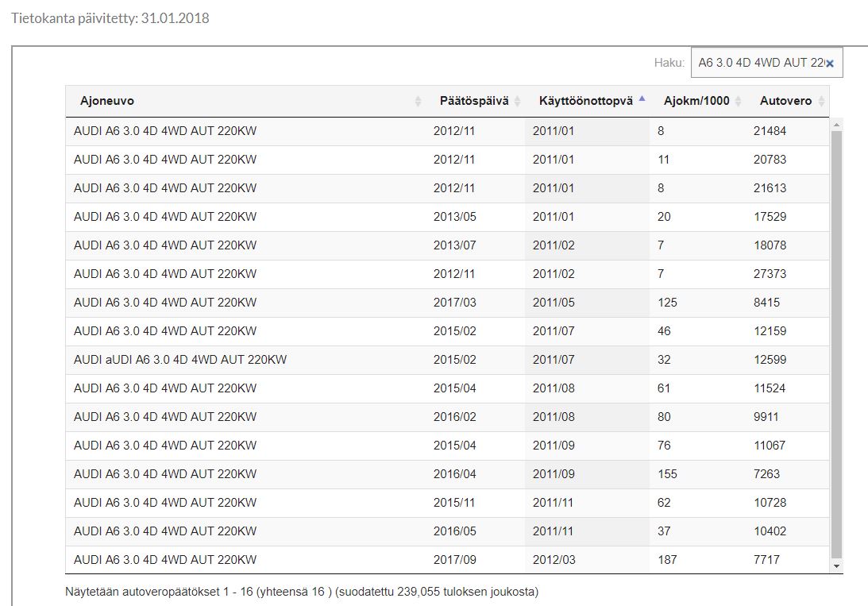Click the Päätöspäivä column sort icon
This screenshot has width=868, height=606.
517,102
